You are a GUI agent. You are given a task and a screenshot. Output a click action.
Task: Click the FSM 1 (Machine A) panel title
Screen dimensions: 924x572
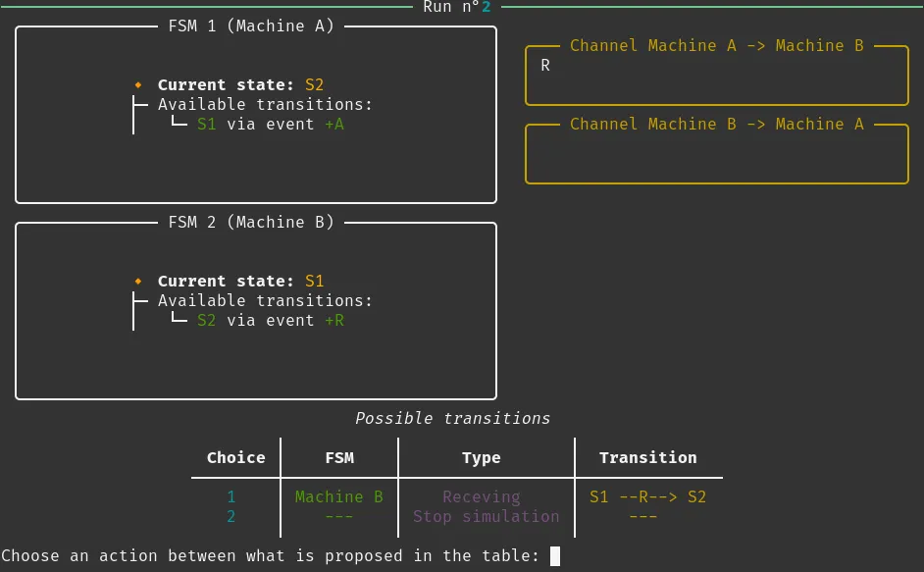251,26
